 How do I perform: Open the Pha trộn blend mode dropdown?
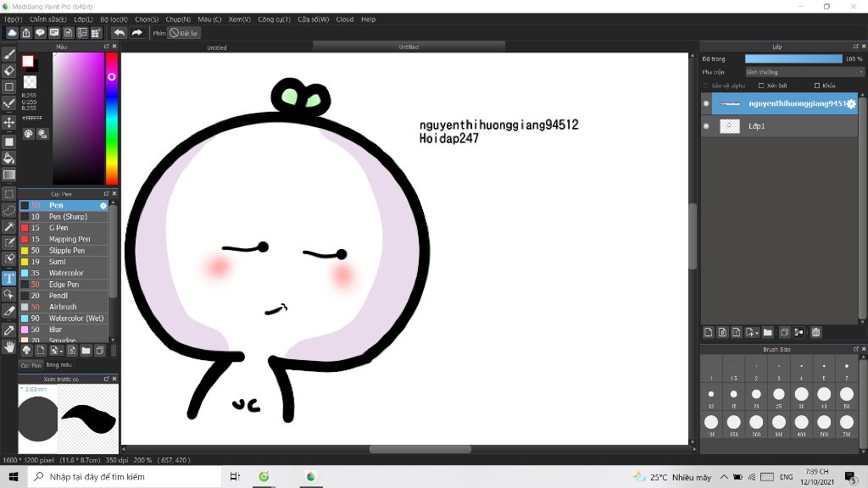(x=804, y=72)
